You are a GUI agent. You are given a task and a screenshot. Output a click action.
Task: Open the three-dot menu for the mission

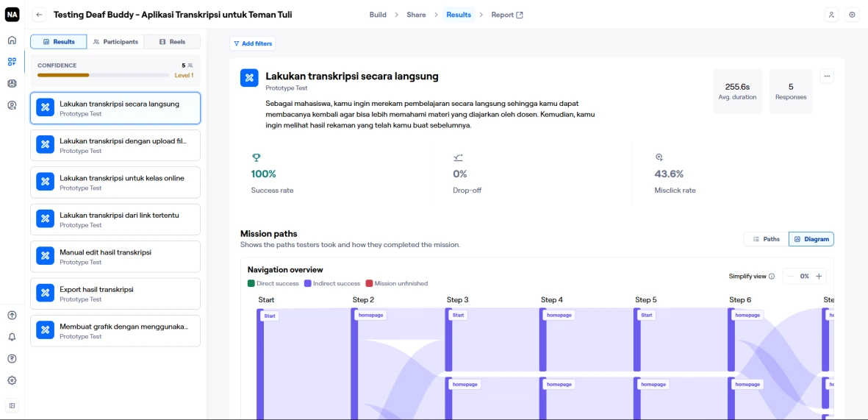click(x=827, y=76)
